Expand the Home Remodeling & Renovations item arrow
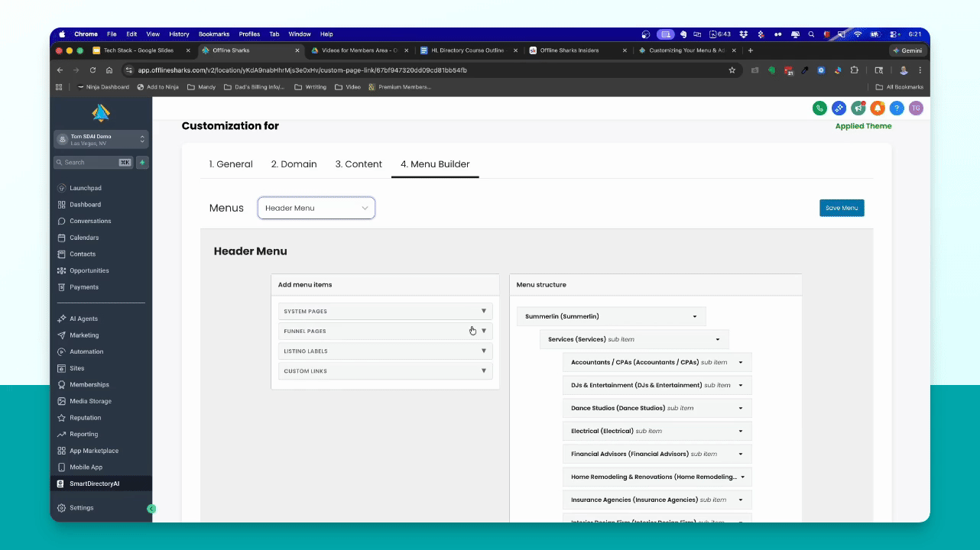This screenshot has width=980, height=550. 741,477
